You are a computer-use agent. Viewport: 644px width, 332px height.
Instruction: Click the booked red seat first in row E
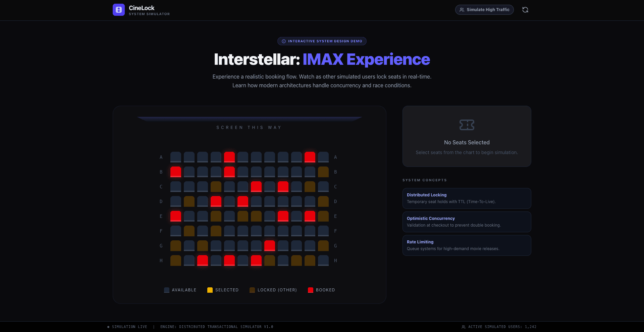(176, 216)
